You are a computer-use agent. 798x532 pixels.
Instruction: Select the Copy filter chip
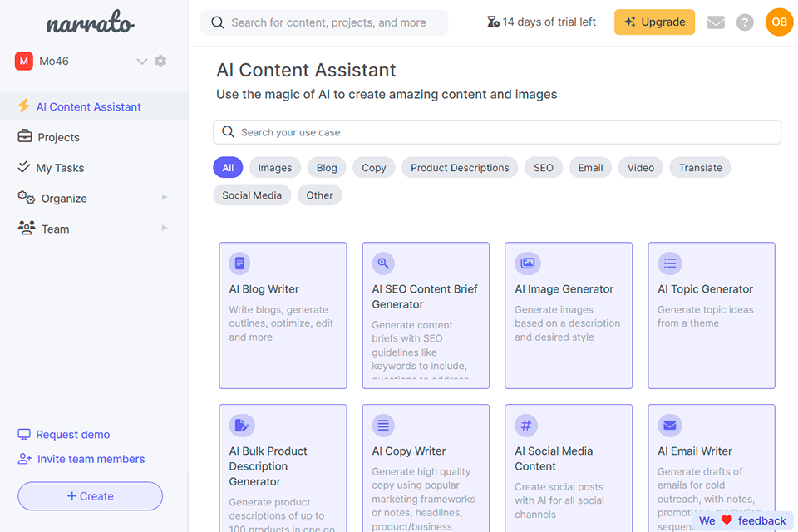373,167
